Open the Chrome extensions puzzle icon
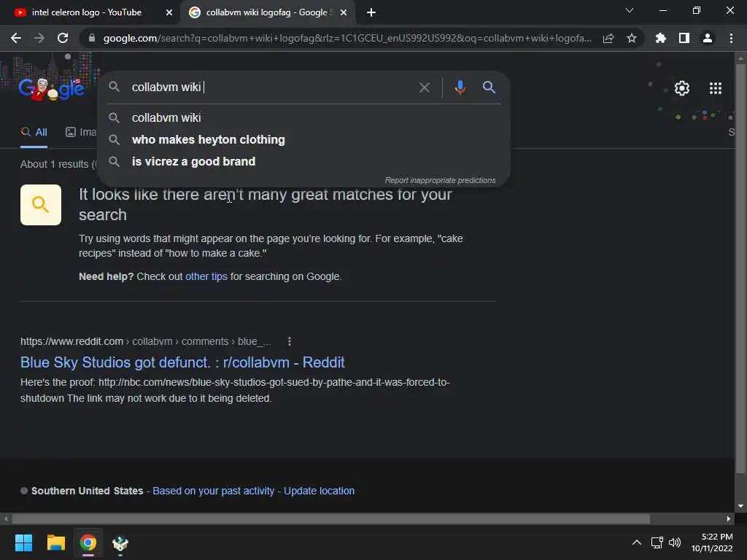 (661, 38)
